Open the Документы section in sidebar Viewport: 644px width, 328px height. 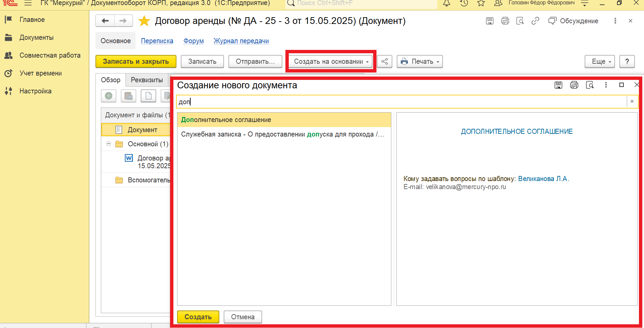(36, 37)
